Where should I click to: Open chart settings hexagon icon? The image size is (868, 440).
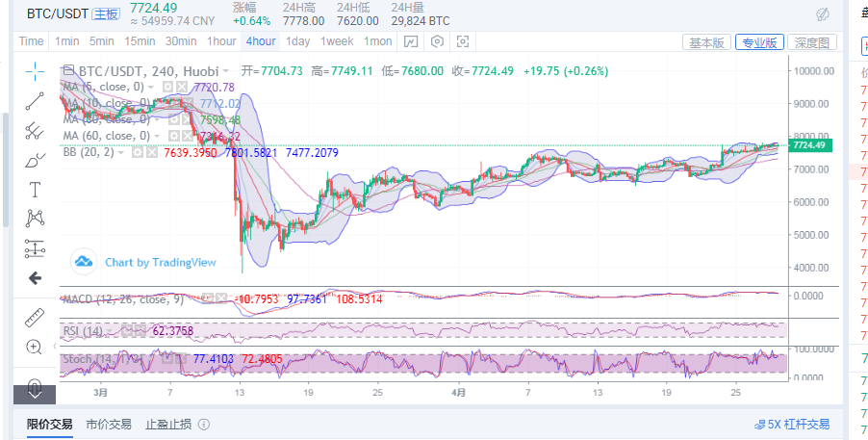[438, 41]
